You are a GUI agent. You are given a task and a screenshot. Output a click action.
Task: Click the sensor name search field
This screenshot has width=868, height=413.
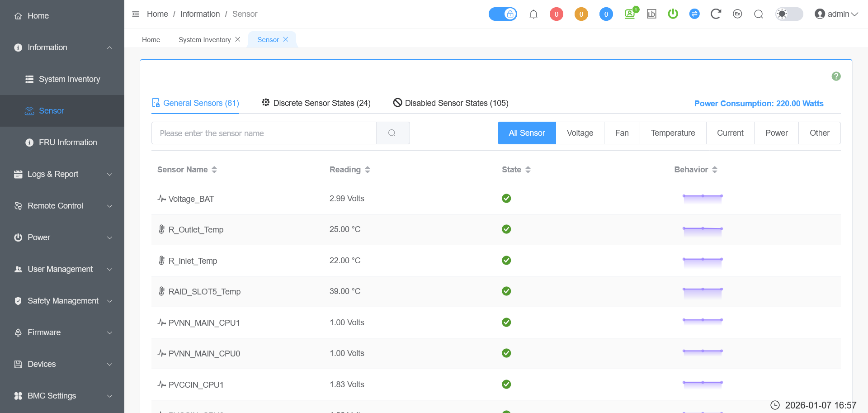point(264,133)
